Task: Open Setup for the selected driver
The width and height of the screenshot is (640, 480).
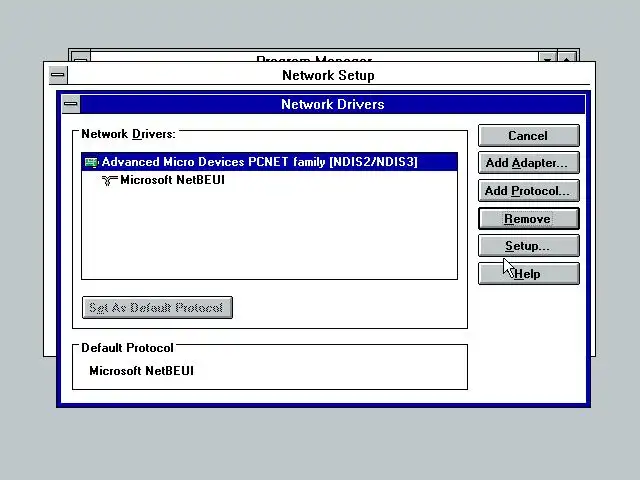Action: pyautogui.click(x=529, y=246)
